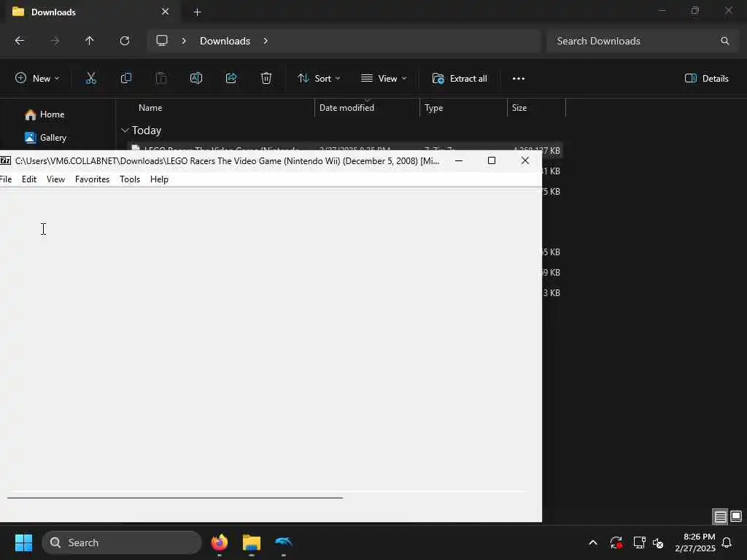Open File Explorer from the taskbar
The width and height of the screenshot is (747, 560).
coord(252,542)
